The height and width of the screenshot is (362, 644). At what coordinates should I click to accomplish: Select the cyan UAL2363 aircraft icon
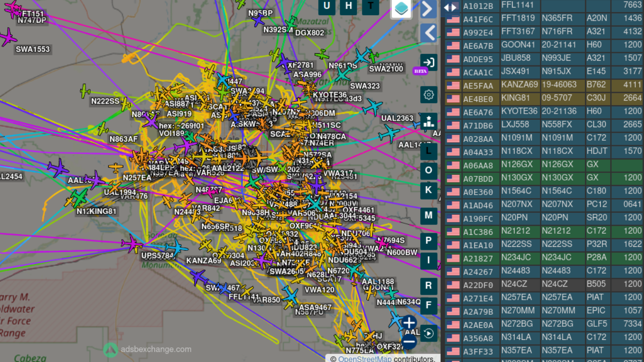pyautogui.click(x=373, y=107)
